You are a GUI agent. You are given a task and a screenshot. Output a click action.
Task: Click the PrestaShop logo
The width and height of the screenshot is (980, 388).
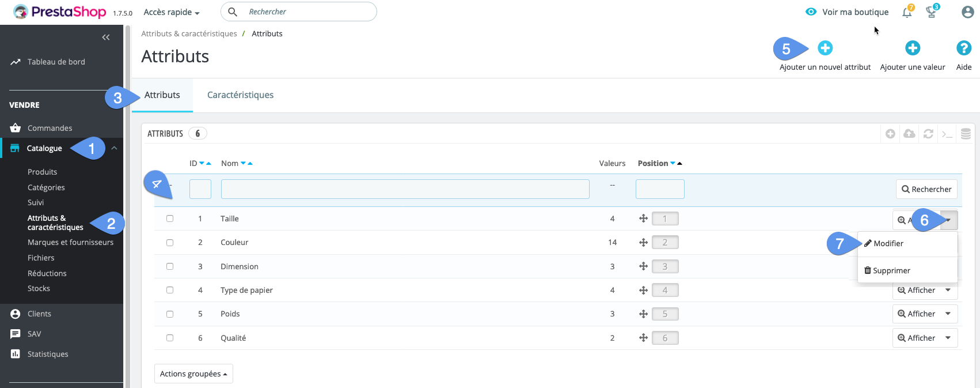pos(60,12)
